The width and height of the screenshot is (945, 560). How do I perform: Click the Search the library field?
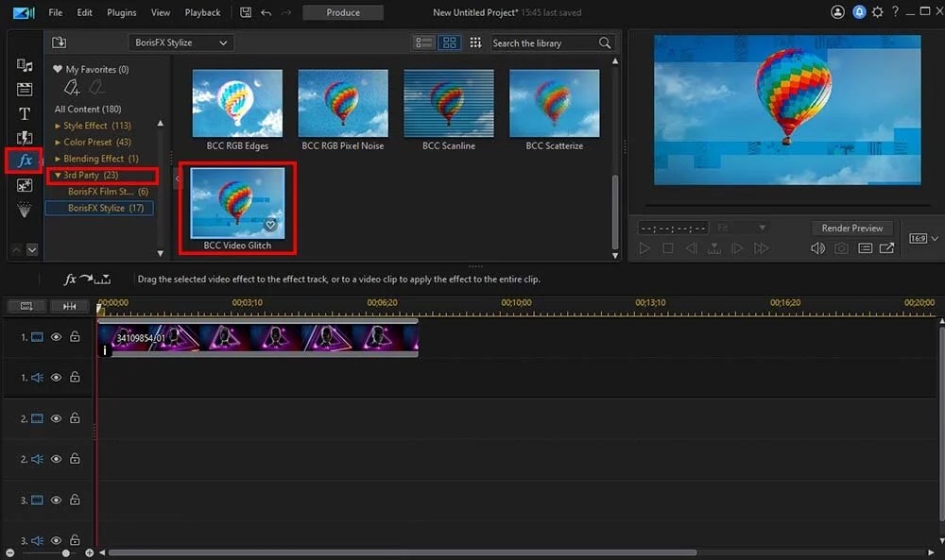tap(543, 43)
